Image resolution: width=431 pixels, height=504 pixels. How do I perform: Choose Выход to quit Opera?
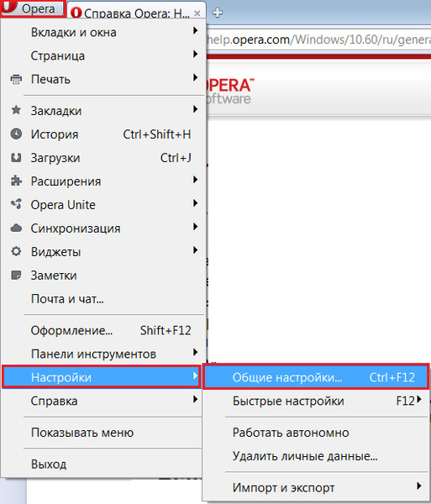102,464
